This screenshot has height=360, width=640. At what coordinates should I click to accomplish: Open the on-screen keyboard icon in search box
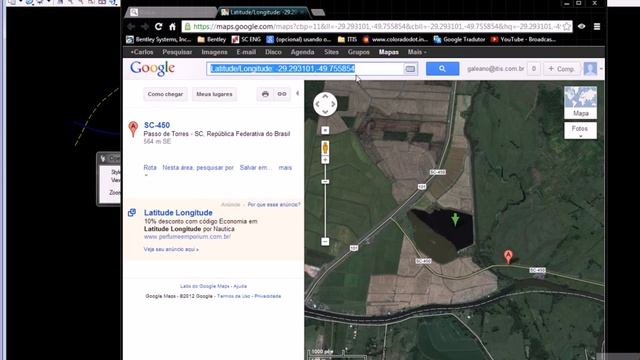tap(410, 69)
